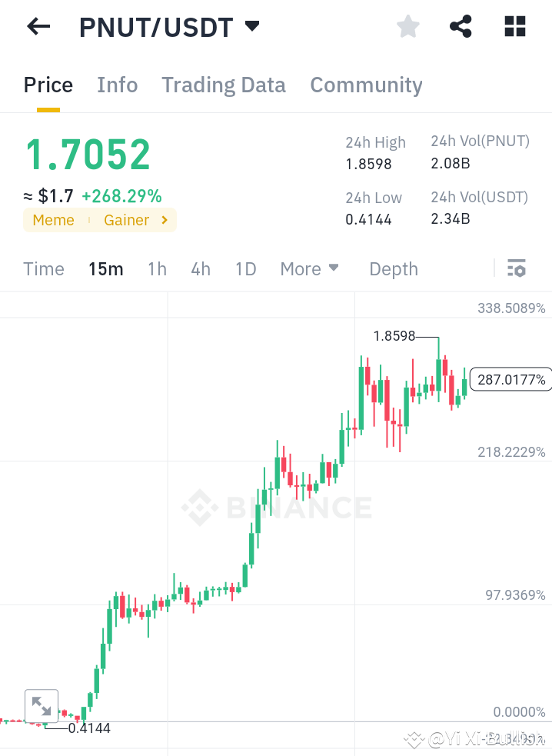This screenshot has height=756, width=552.
Task: Expand the chart to fullscreen
Action: (42, 704)
